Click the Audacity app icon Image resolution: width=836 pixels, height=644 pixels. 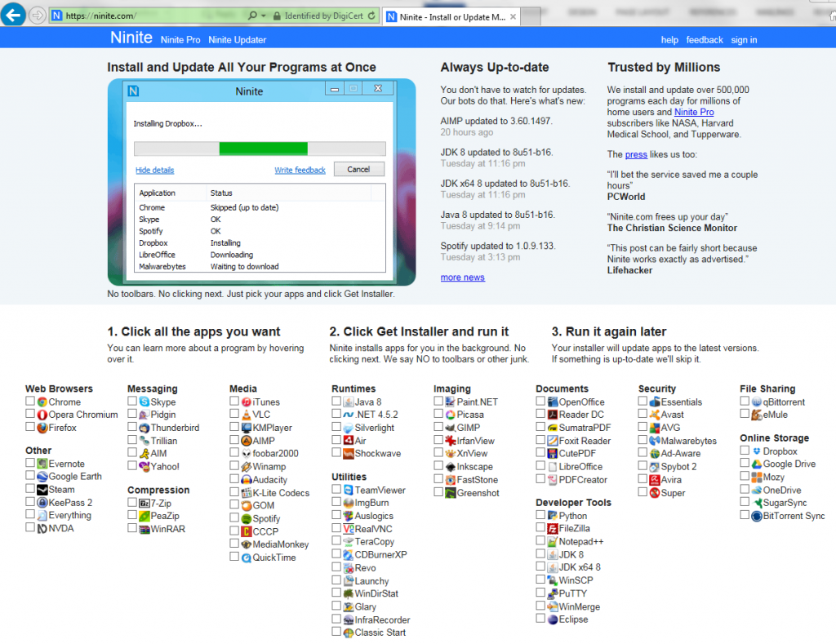point(247,480)
